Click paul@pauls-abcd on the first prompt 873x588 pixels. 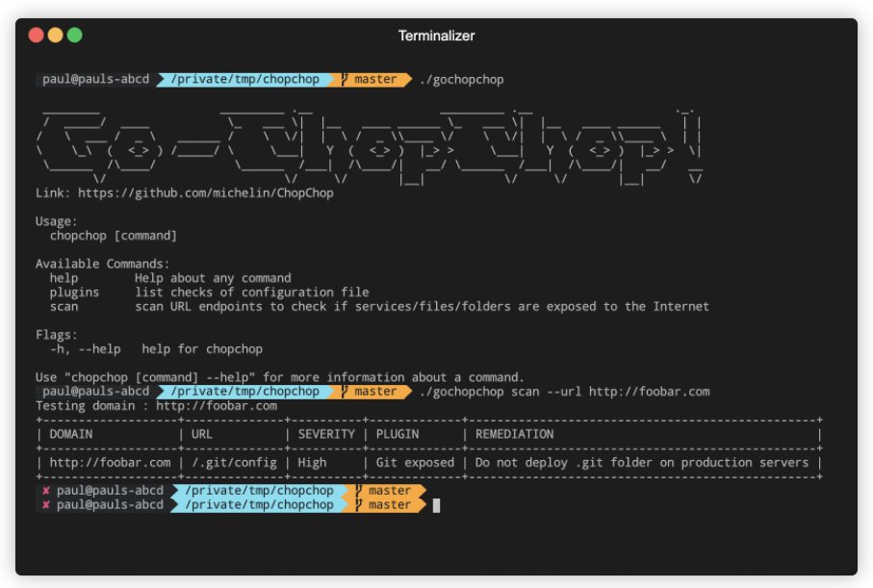[x=95, y=79]
